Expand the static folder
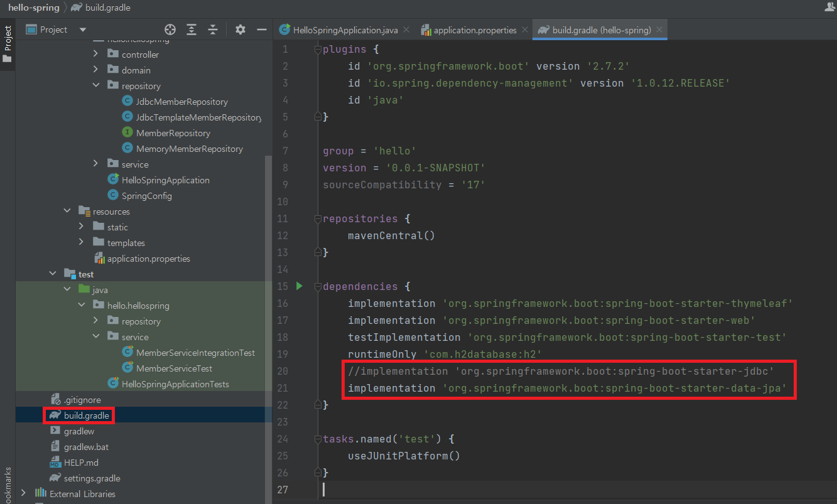 (x=81, y=227)
